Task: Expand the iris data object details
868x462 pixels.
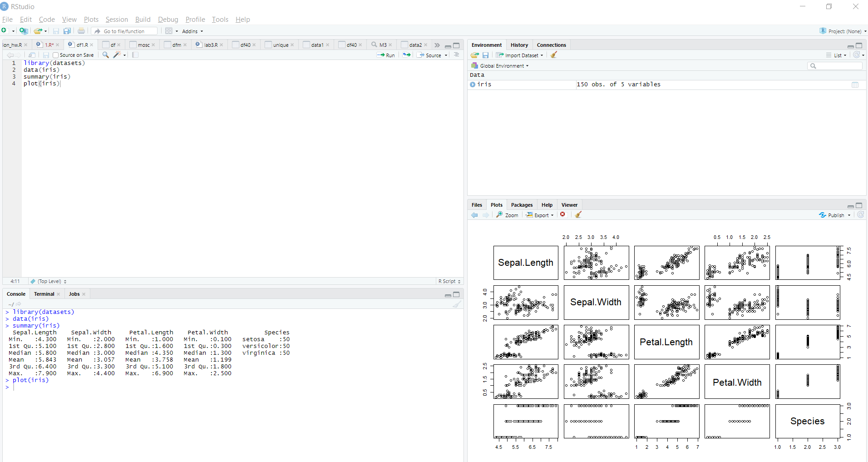Action: (x=473, y=84)
